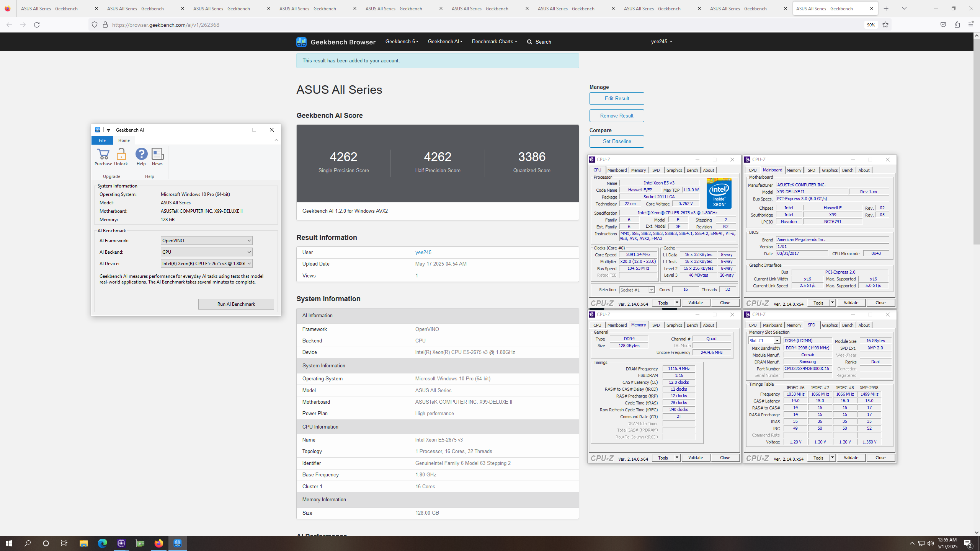Image resolution: width=980 pixels, height=551 pixels.
Task: Open the Firefox application menu icon
Action: tap(971, 24)
